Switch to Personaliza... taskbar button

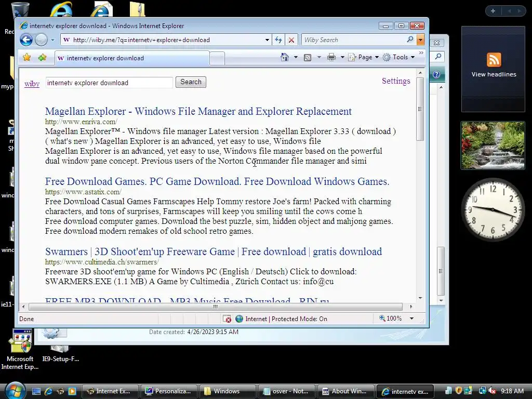tap(169, 391)
